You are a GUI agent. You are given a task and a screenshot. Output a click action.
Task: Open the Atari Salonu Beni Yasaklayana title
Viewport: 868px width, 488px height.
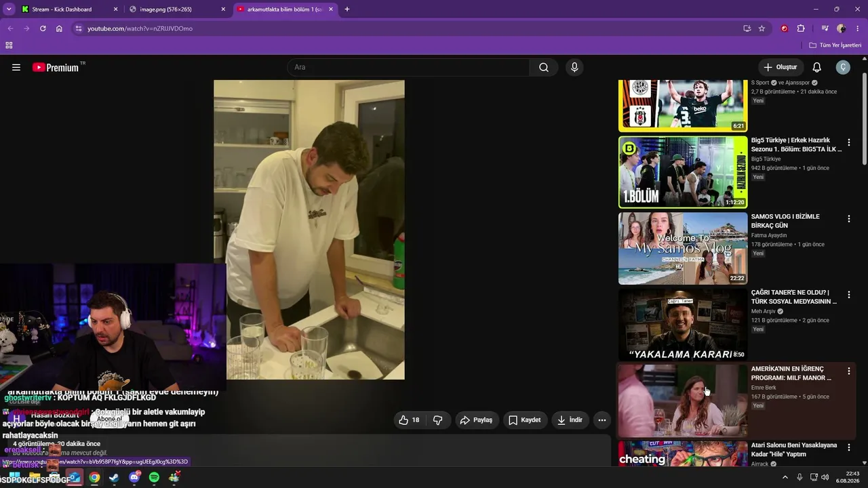(x=794, y=450)
